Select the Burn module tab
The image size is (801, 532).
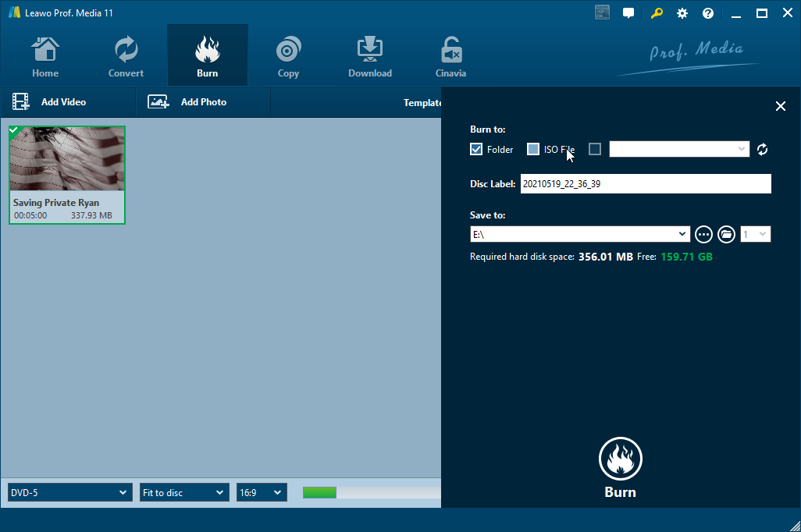pyautogui.click(x=208, y=56)
